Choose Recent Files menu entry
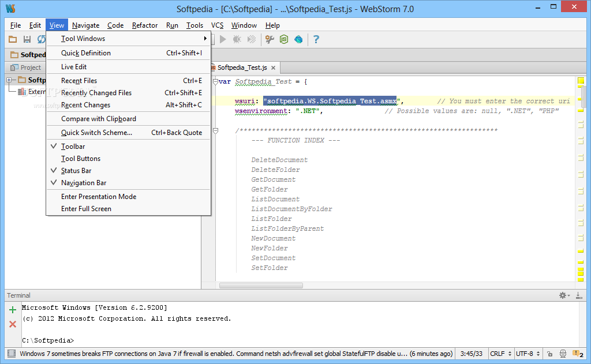Screen dimensions: 591x364 [x=128, y=81]
